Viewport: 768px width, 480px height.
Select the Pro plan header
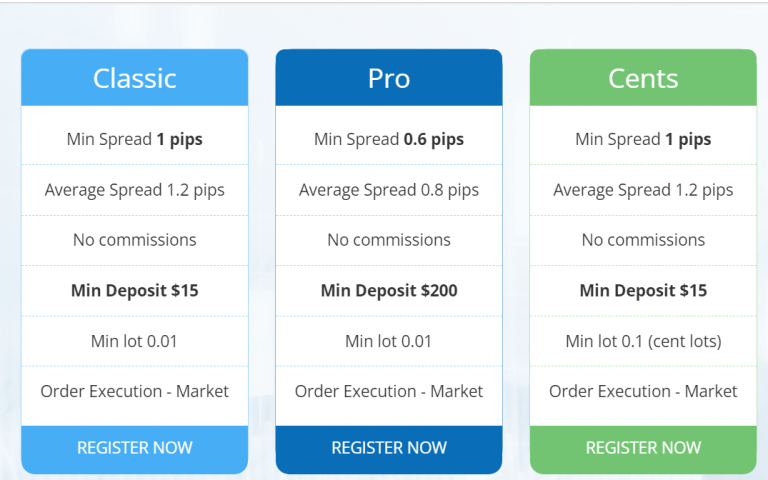(389, 78)
